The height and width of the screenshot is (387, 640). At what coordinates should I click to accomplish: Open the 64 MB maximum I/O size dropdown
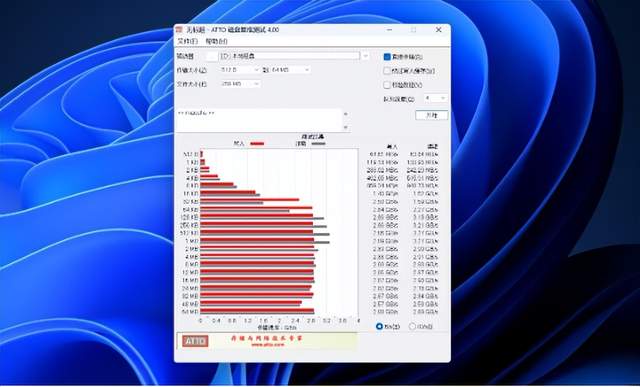[290, 70]
